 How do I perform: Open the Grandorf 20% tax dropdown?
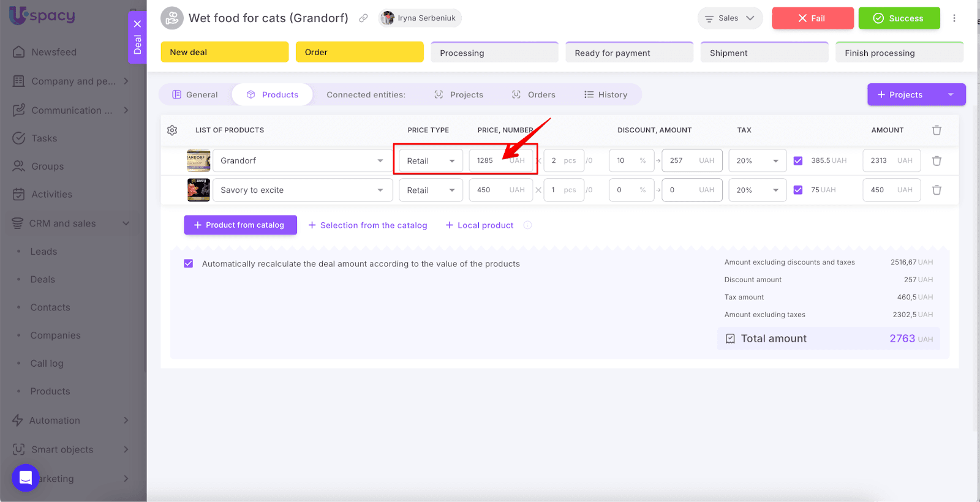757,161
